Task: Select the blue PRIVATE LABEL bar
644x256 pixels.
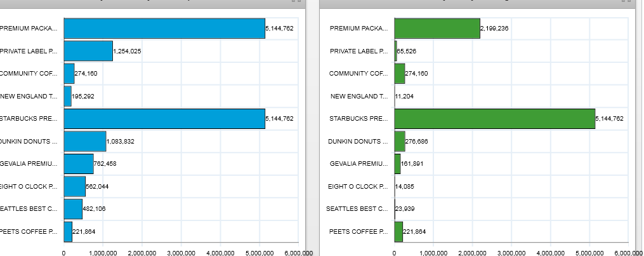Action: click(88, 51)
